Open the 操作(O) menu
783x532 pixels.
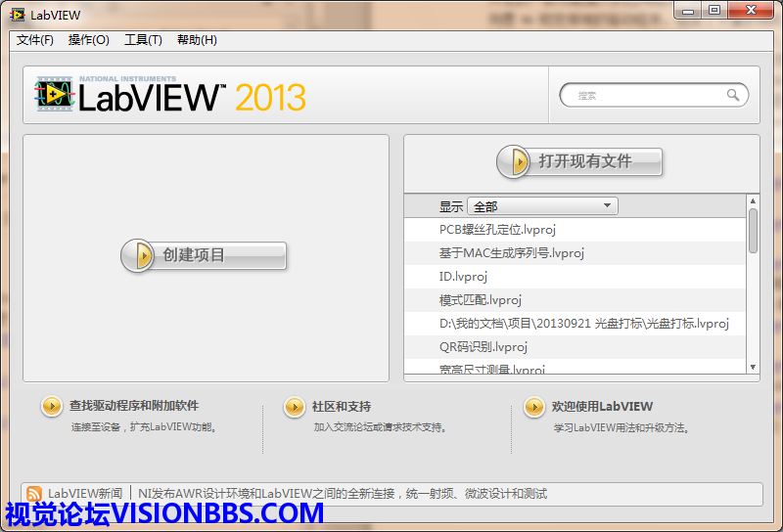88,40
